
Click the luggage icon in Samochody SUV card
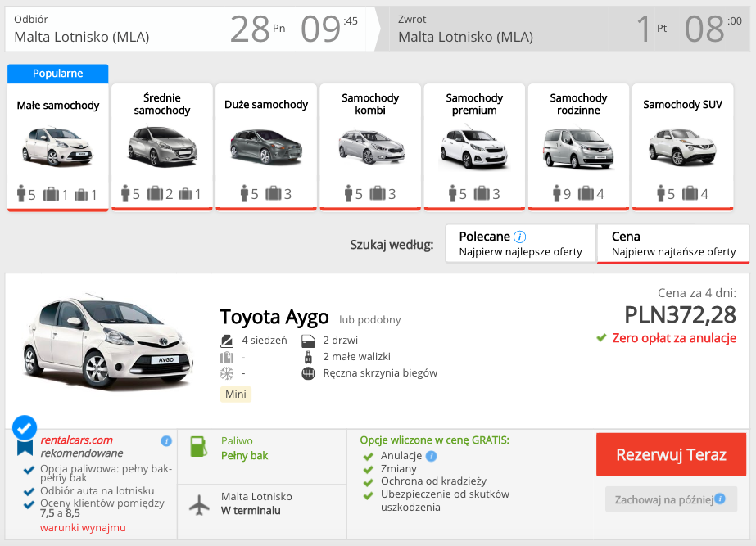690,193
